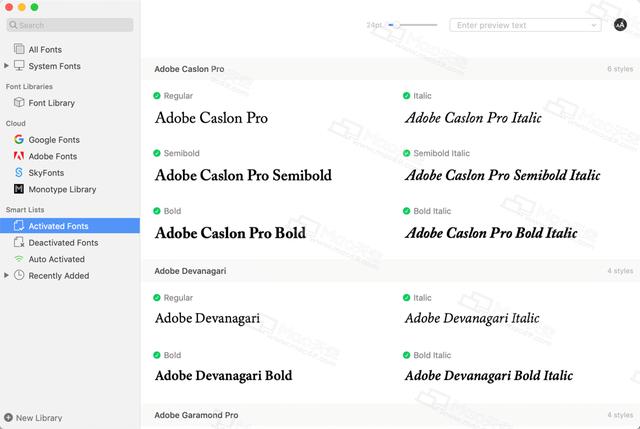This screenshot has height=429, width=640.
Task: Select the Adobe Caslon Pro Bold Italic preview
Action: (x=491, y=233)
